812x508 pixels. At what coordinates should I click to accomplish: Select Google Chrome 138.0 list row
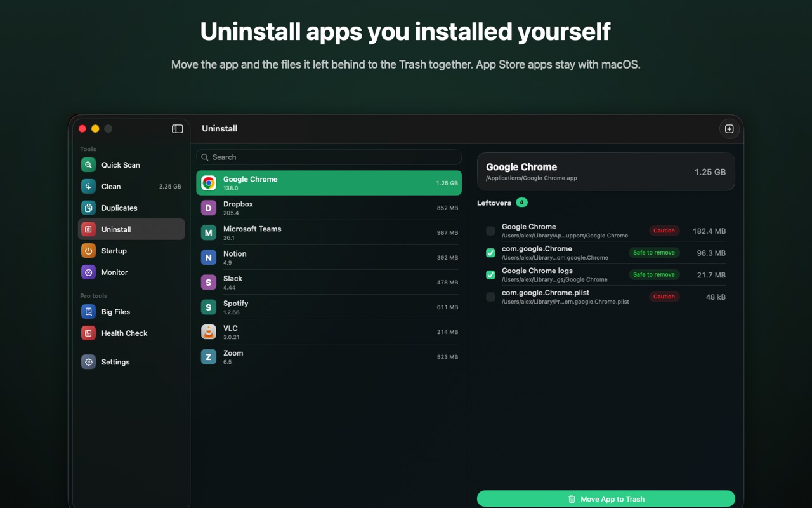pos(329,183)
